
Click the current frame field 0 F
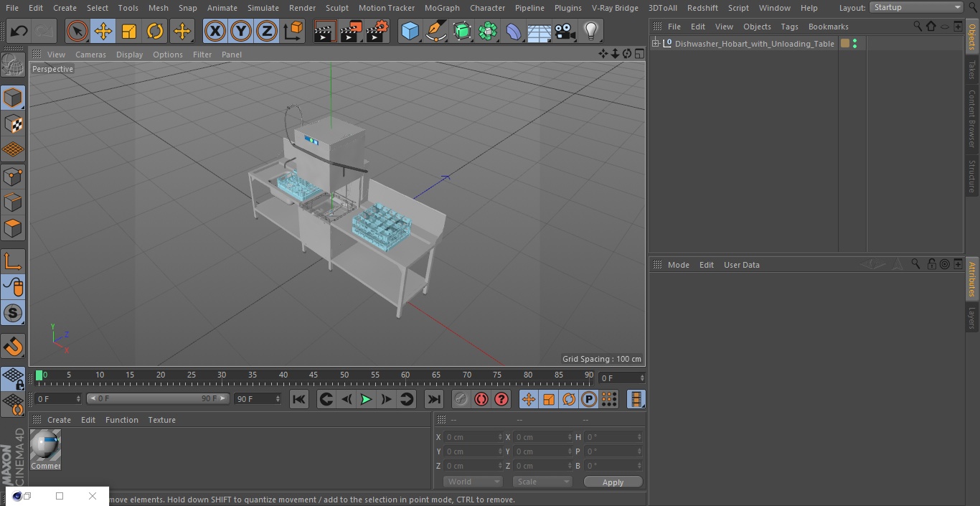(x=58, y=398)
